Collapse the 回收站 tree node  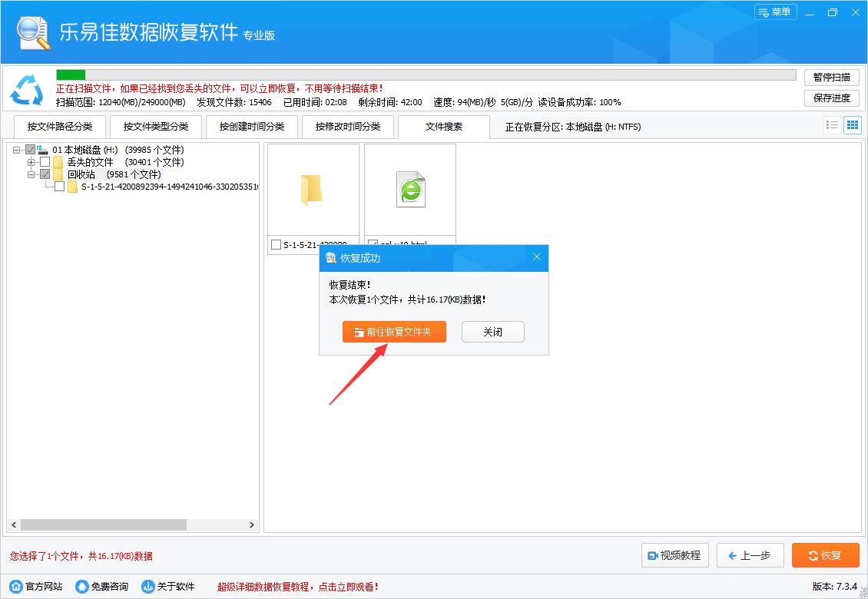click(31, 174)
